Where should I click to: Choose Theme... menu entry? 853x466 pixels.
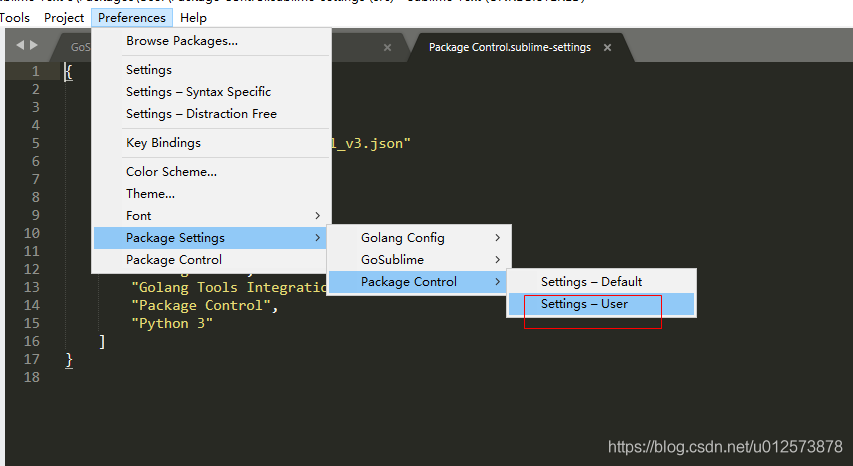(x=150, y=194)
